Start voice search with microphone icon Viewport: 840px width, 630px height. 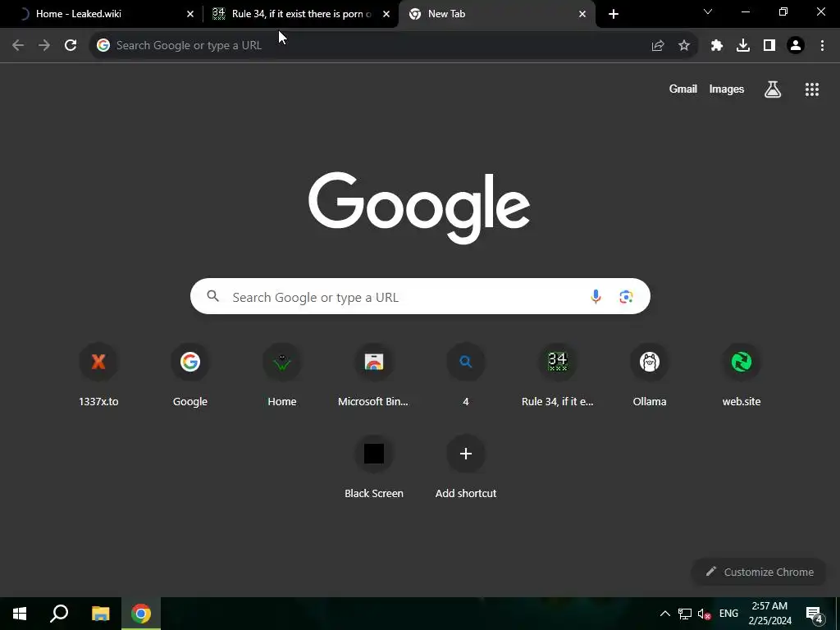[x=596, y=296]
